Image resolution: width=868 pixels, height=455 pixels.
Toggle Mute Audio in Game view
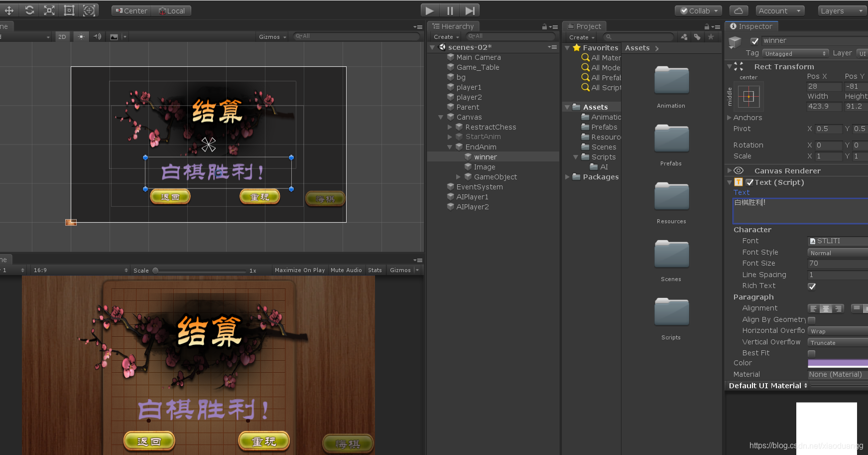(x=346, y=270)
